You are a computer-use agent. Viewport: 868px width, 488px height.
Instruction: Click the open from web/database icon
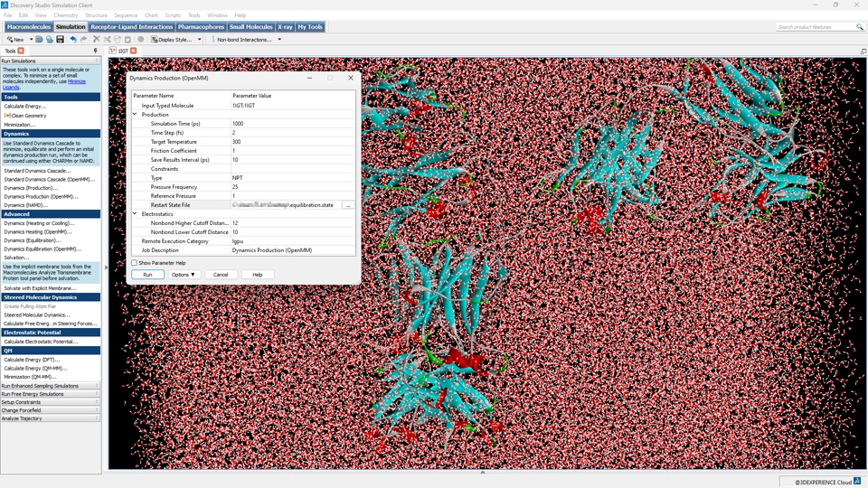[x=49, y=39]
